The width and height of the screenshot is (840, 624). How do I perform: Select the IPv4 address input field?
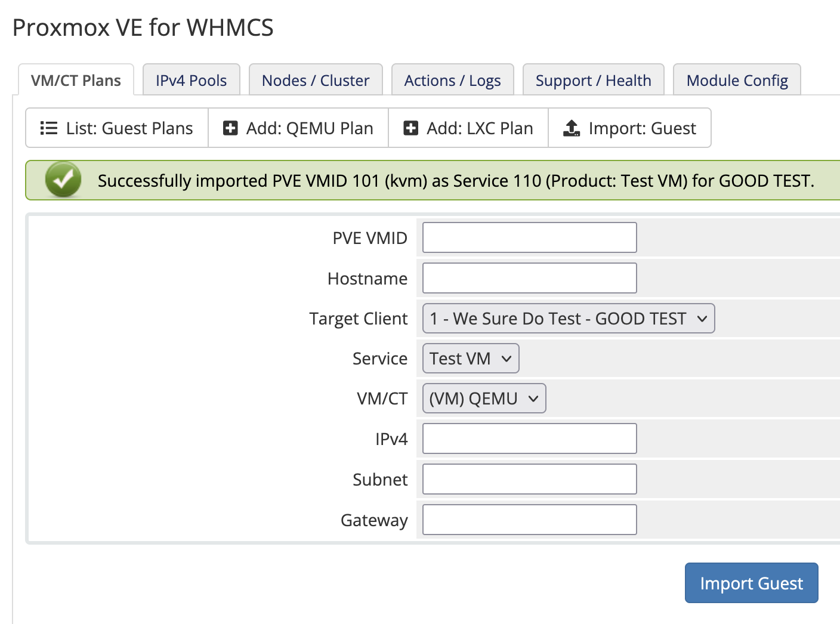530,438
